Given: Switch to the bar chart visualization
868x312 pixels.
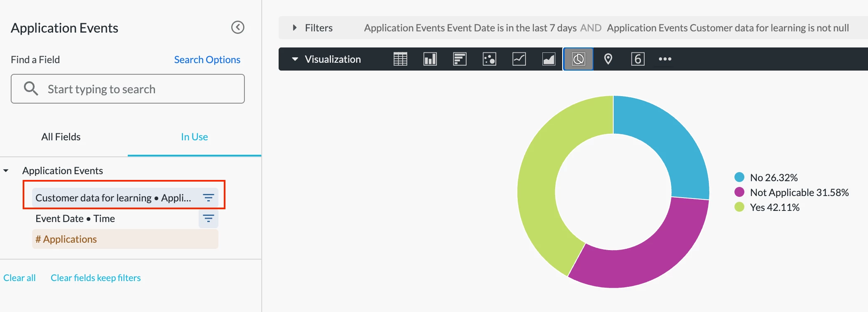Looking at the screenshot, I should coord(460,59).
